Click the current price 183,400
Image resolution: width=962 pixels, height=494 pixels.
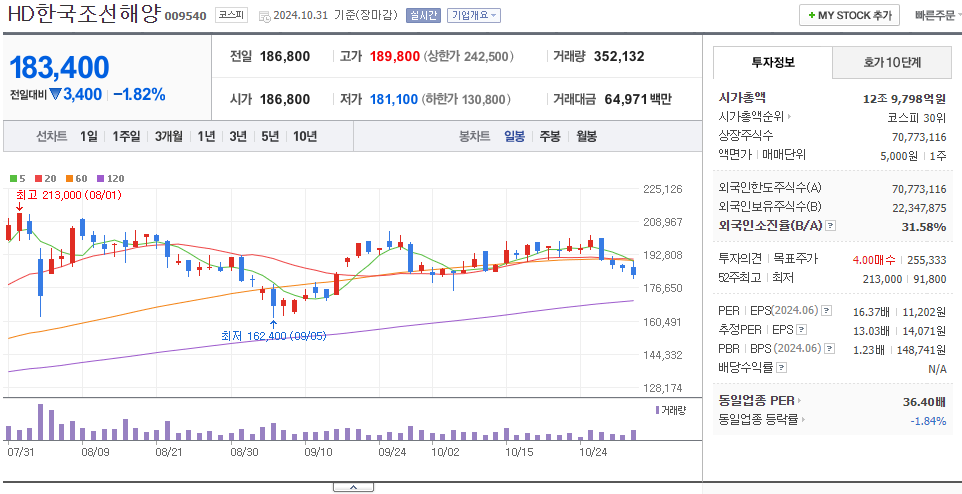[60, 68]
